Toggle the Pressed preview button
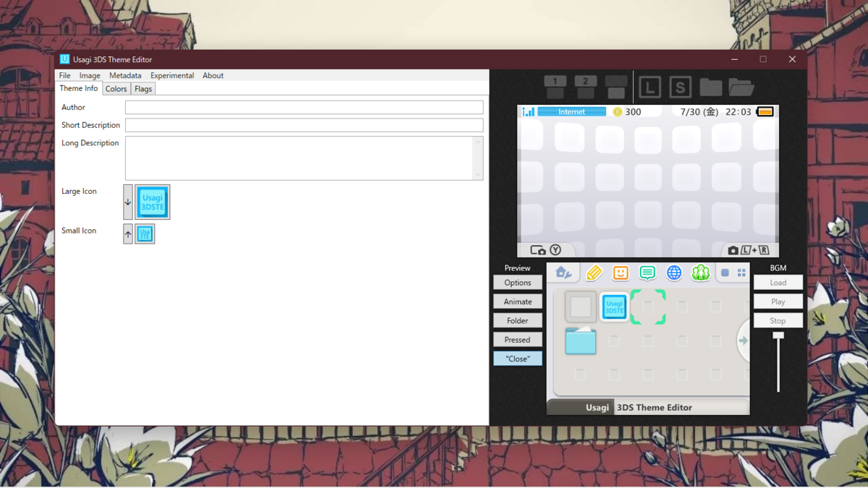868x488 pixels. [x=518, y=339]
